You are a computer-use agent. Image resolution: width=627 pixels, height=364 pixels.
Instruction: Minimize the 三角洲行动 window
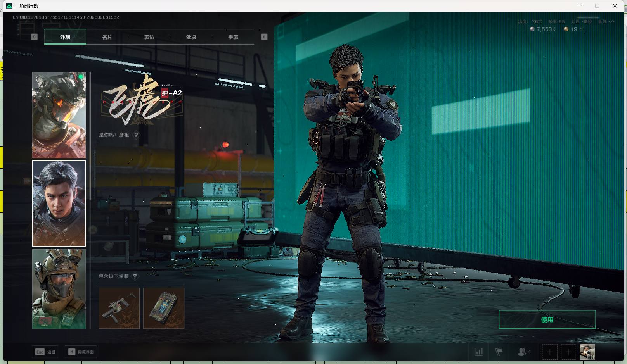point(580,6)
